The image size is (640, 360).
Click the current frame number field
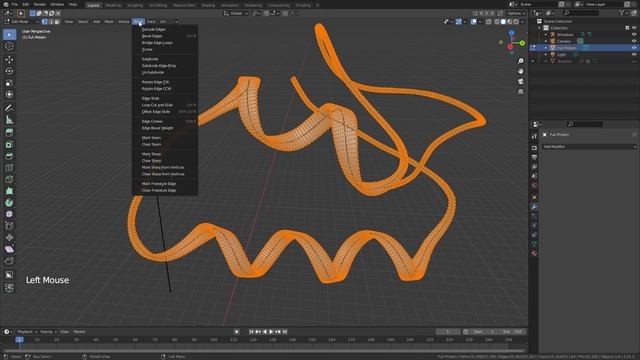point(447,332)
